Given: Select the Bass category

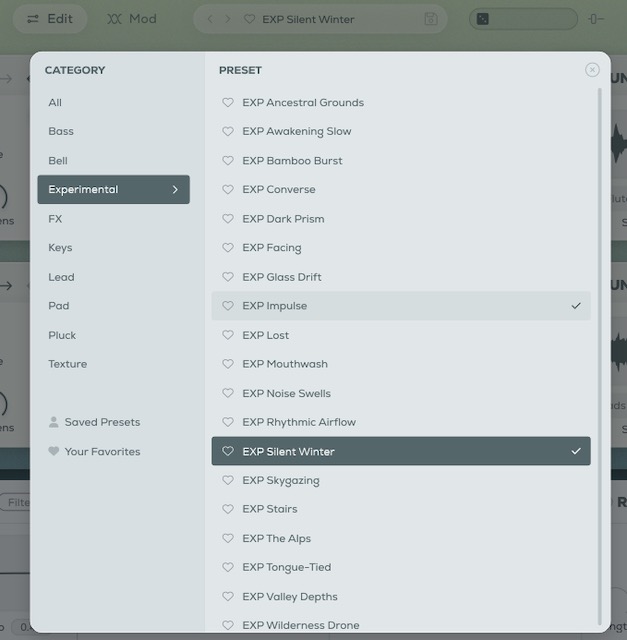Looking at the screenshot, I should click(61, 132).
